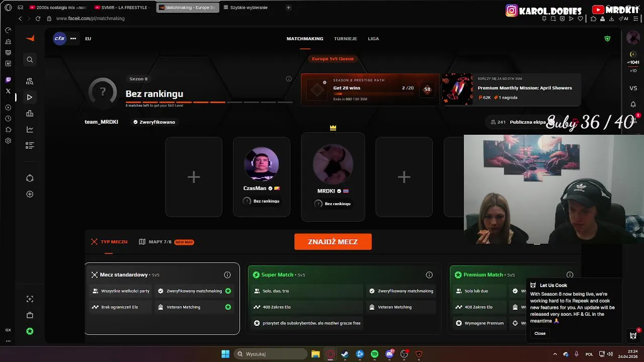644x362 pixels.
Task: Select the Mecz standardowy match type card
Action: [162, 299]
